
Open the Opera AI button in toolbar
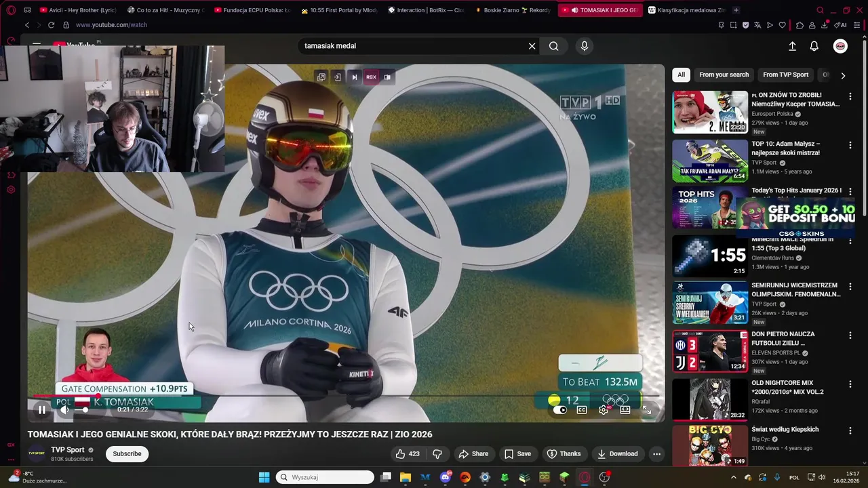pos(842,25)
